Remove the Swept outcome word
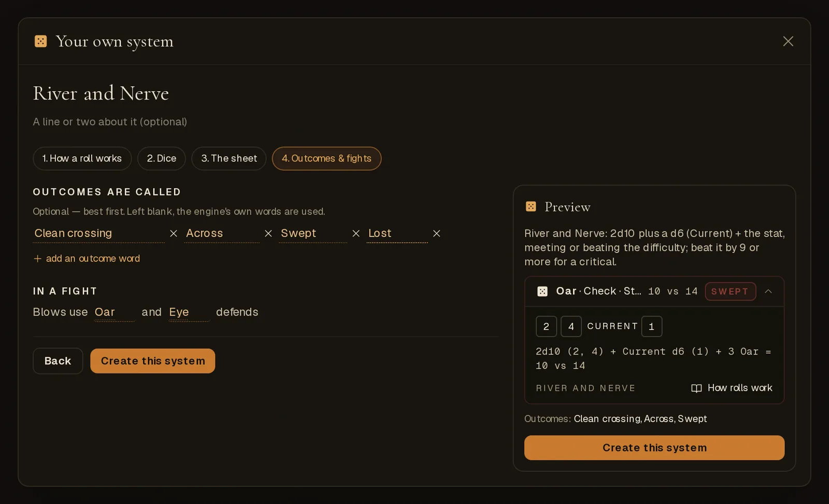Screen dimensions: 829x504 [x=356, y=234]
